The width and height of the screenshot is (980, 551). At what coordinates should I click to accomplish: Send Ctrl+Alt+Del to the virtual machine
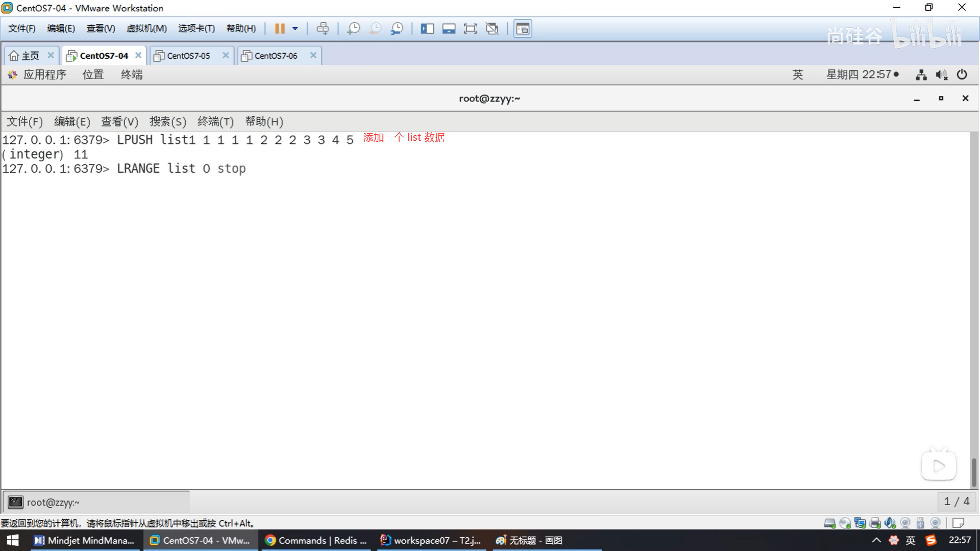(x=323, y=29)
